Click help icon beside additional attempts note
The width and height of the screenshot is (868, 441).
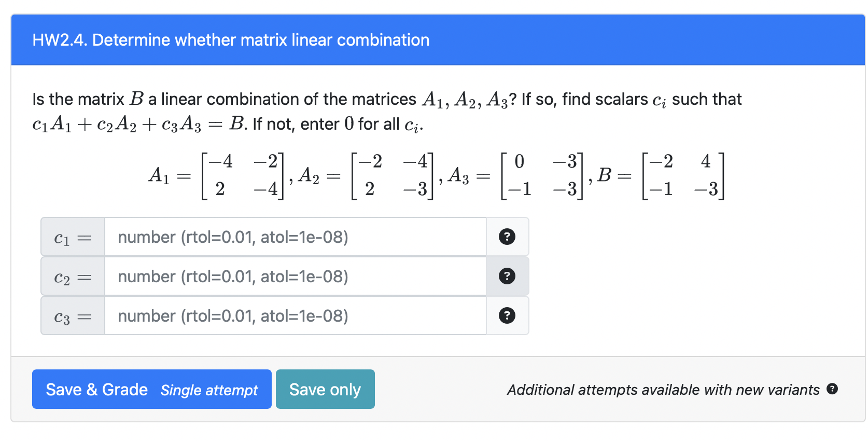tap(832, 389)
